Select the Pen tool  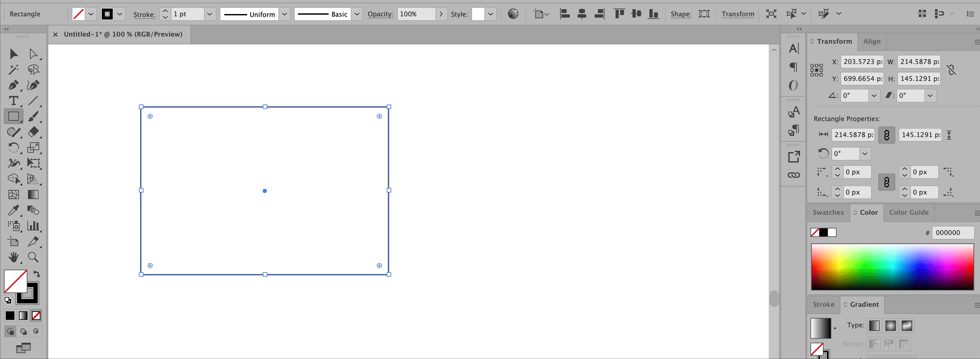[x=13, y=85]
